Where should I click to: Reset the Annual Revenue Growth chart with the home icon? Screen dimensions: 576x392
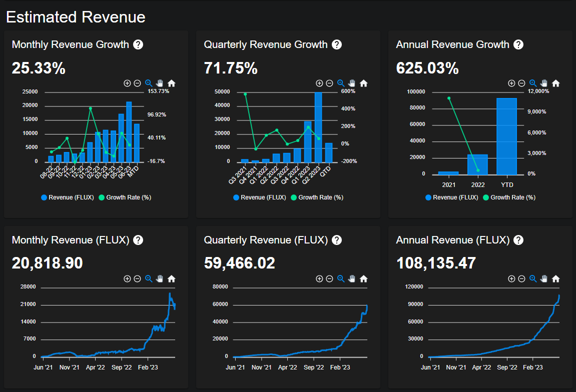pos(556,83)
